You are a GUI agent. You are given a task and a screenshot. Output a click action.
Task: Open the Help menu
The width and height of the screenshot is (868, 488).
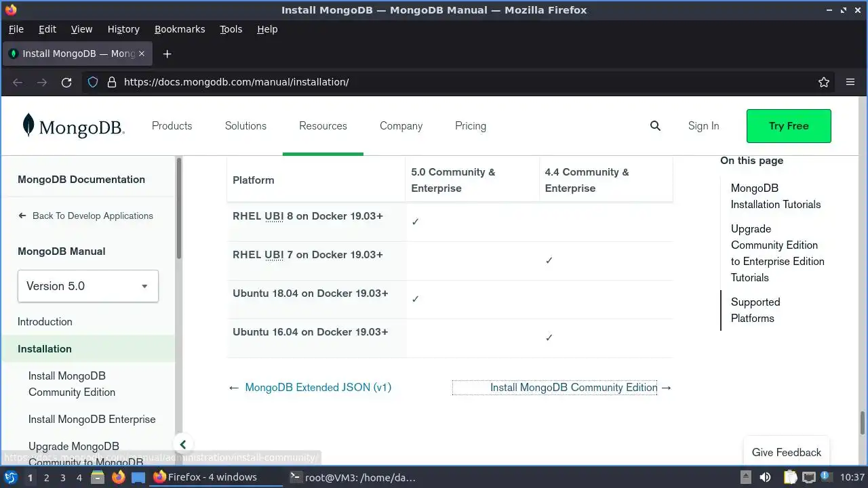(x=267, y=29)
